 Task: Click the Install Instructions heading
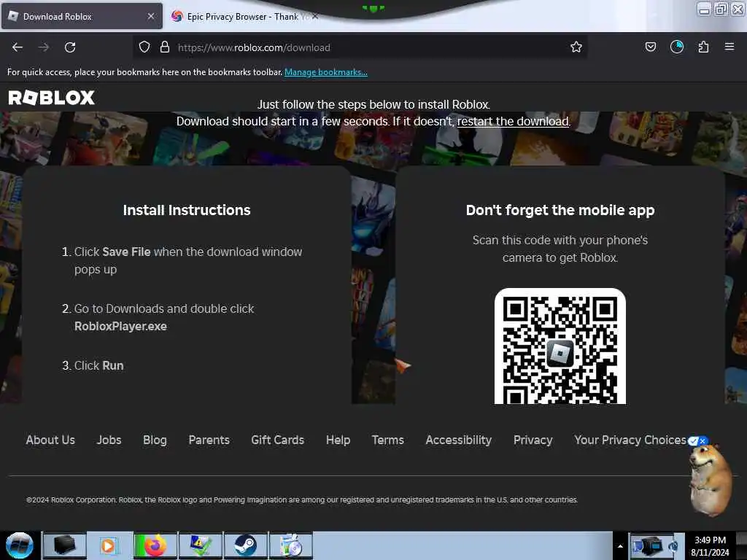pyautogui.click(x=187, y=210)
